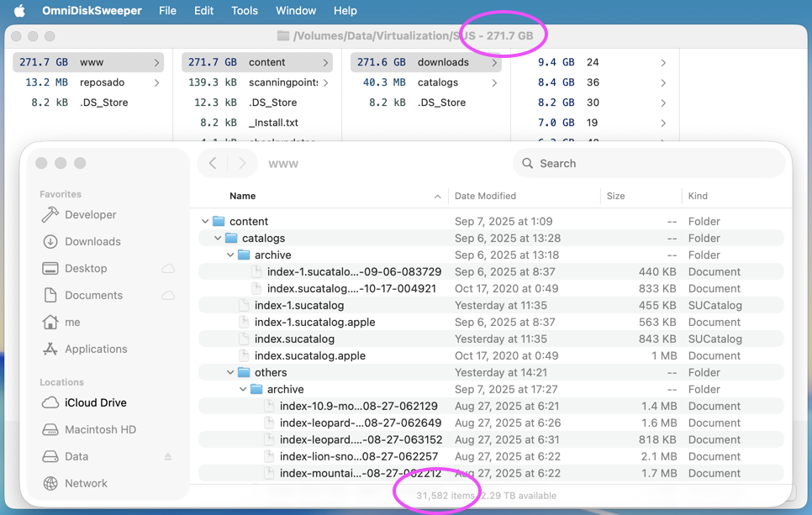
Task: Collapse the catalogs folder
Action: coord(218,239)
